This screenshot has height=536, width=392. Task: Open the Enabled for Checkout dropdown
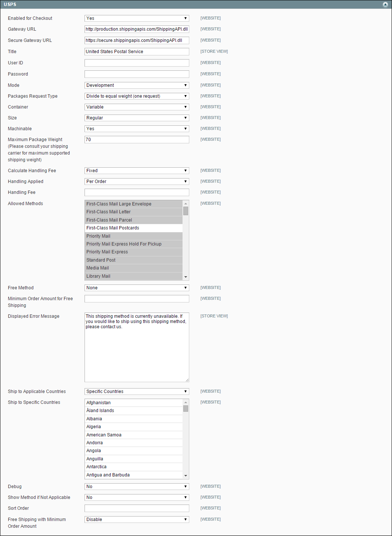(137, 18)
